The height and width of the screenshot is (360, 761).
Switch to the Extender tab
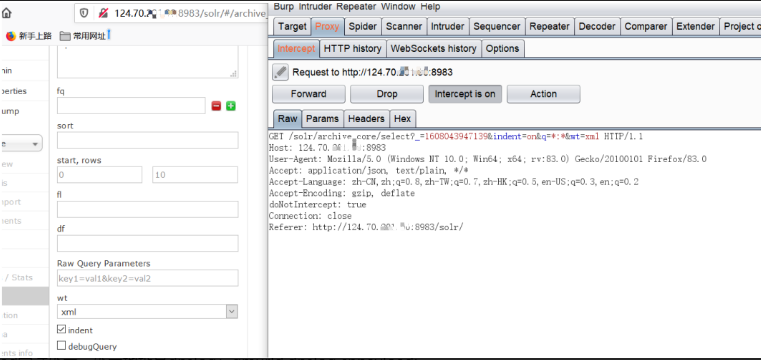point(695,27)
